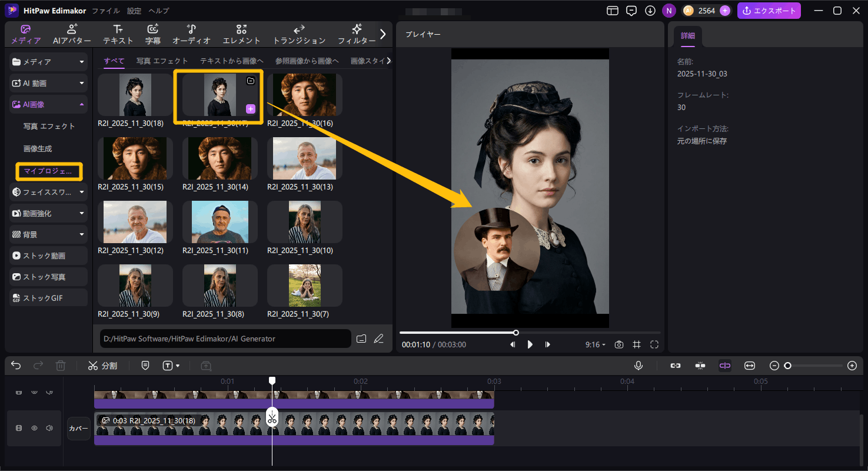Show the grid overlay in the player
This screenshot has height=471, width=868.
tap(636, 344)
